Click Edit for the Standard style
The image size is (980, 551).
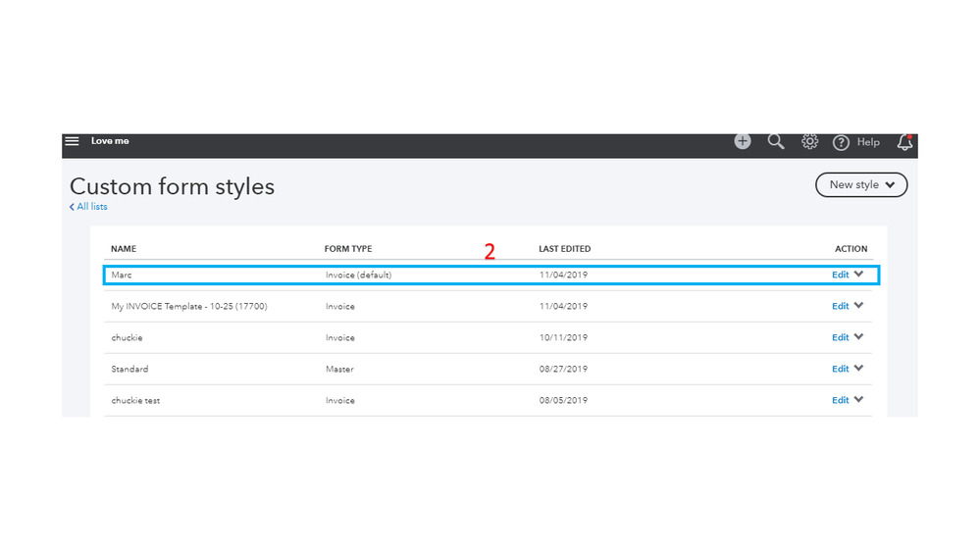click(x=840, y=369)
